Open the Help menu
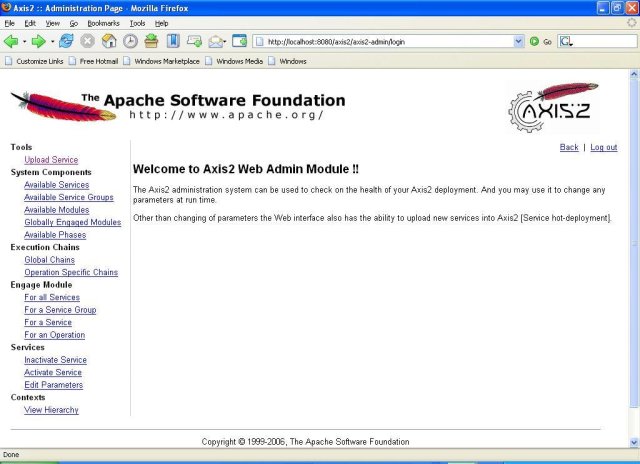This screenshot has width=640, height=464. pos(162,23)
